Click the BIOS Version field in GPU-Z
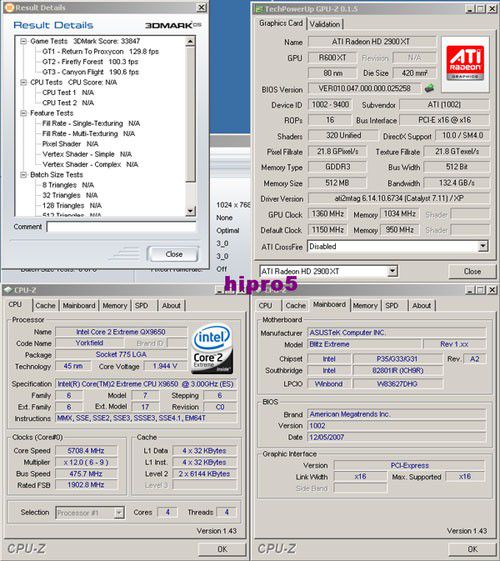The height and width of the screenshot is (561, 500). (x=364, y=88)
